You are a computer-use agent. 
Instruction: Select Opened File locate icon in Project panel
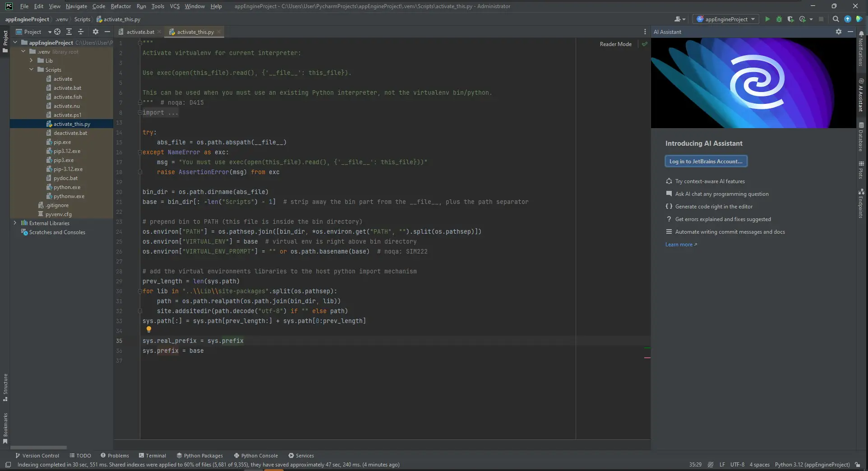[57, 32]
